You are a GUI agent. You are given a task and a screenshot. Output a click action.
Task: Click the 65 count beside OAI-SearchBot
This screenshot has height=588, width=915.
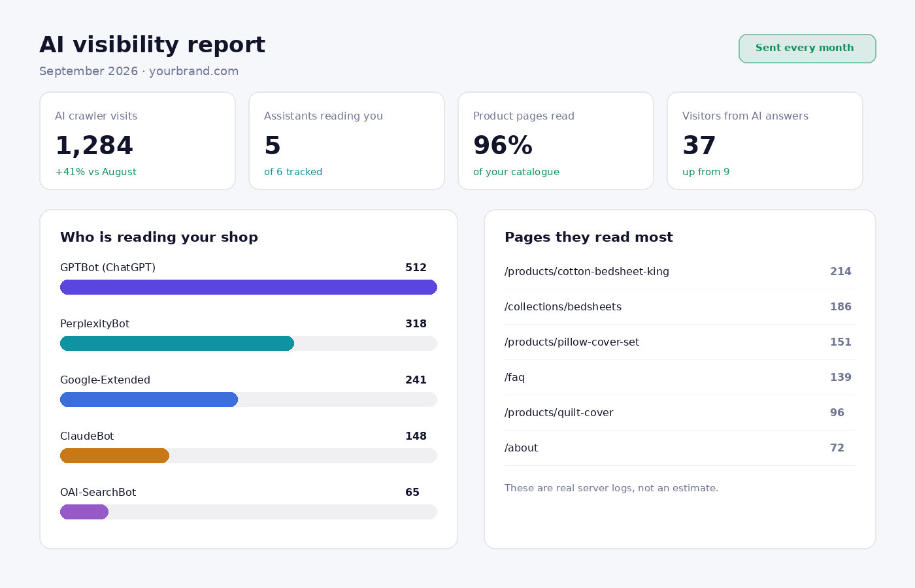click(x=412, y=493)
